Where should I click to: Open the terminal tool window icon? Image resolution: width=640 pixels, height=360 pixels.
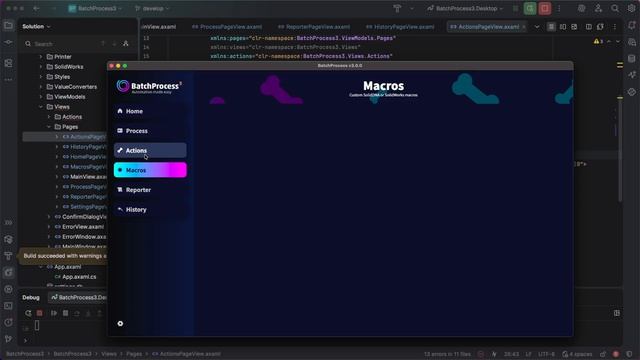tap(8, 306)
